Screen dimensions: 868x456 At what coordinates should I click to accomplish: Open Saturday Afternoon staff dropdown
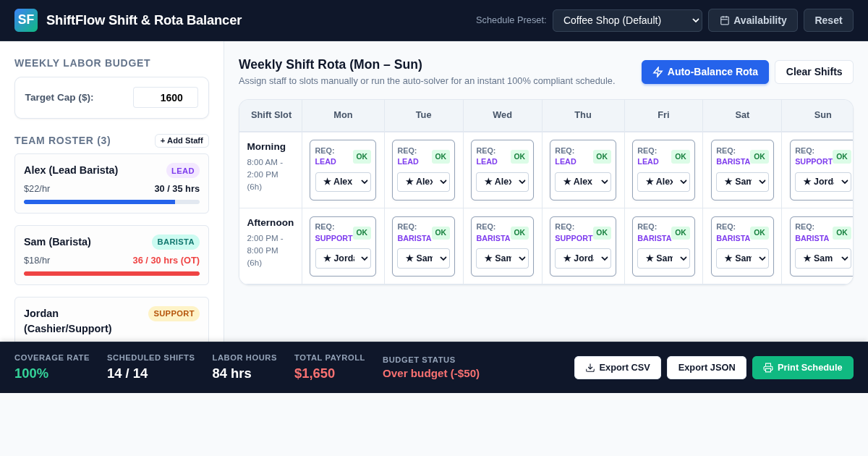click(x=742, y=258)
